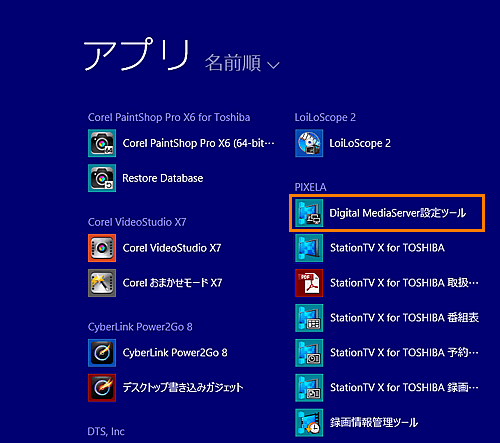Click the 名前順 dropdown chevron arrow
500x443 pixels.
pos(273,65)
